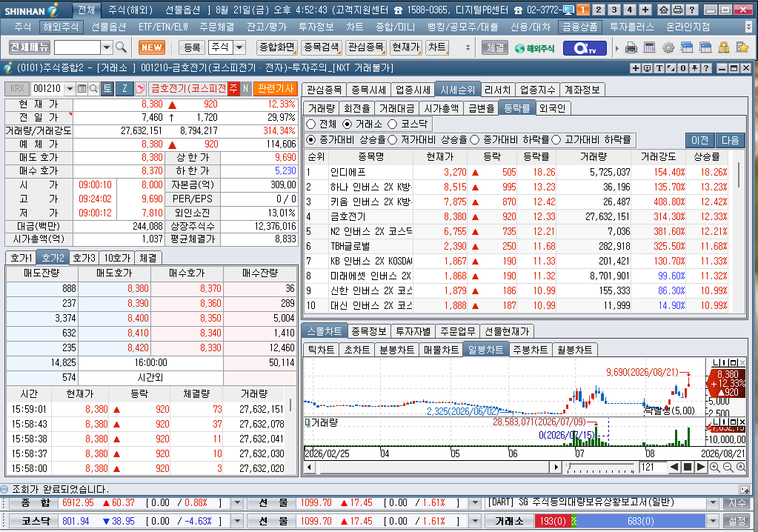Select 종가대비 상승율 radio option
The image size is (758, 532).
click(x=311, y=139)
